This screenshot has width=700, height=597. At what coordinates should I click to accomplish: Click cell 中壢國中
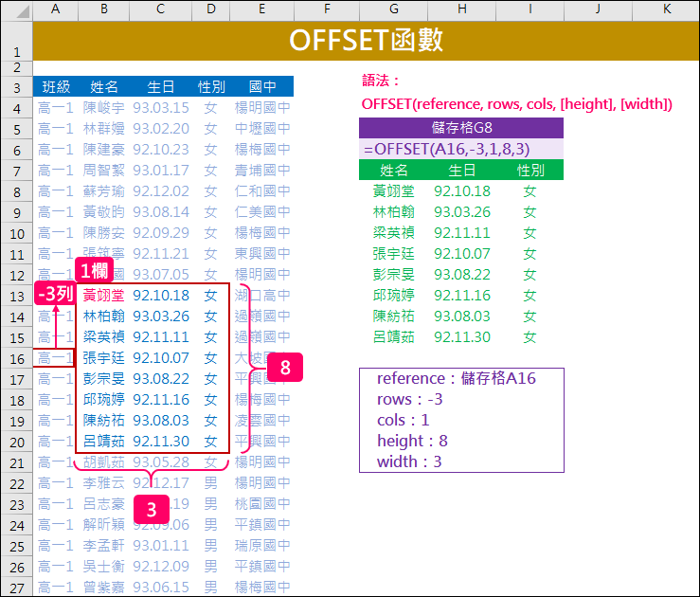(x=262, y=129)
